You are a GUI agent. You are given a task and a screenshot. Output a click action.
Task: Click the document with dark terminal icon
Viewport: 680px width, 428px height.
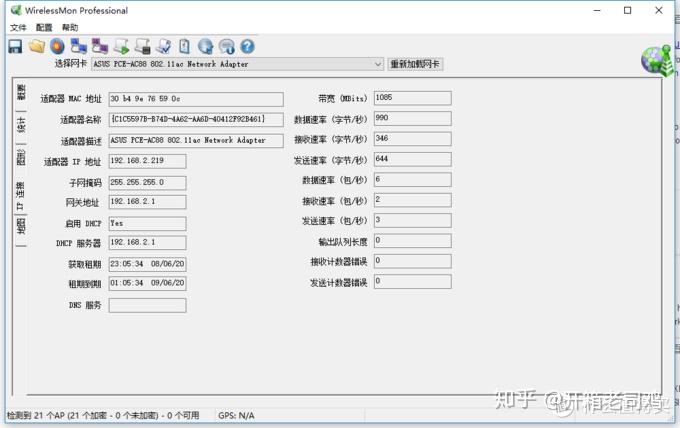(x=142, y=46)
